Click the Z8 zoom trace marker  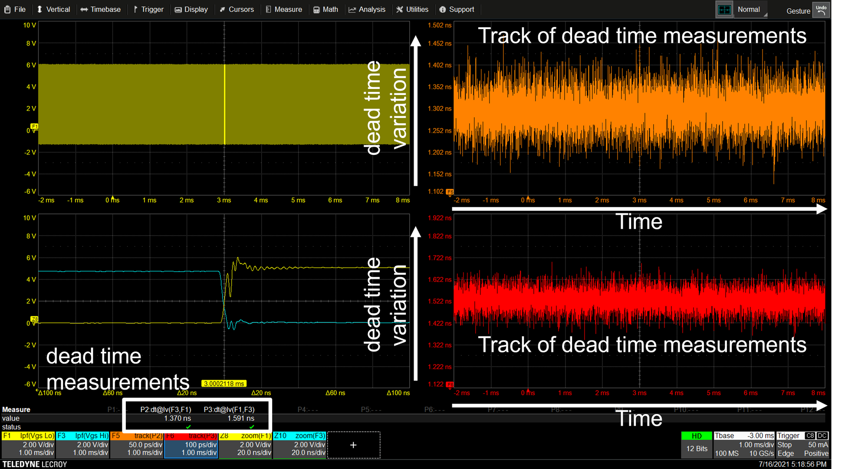click(35, 319)
